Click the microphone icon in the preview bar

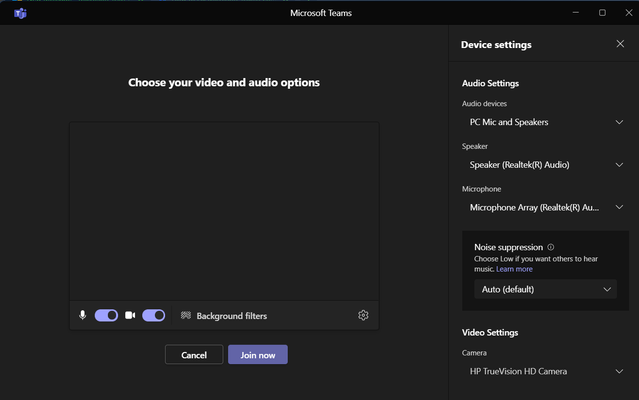point(82,315)
